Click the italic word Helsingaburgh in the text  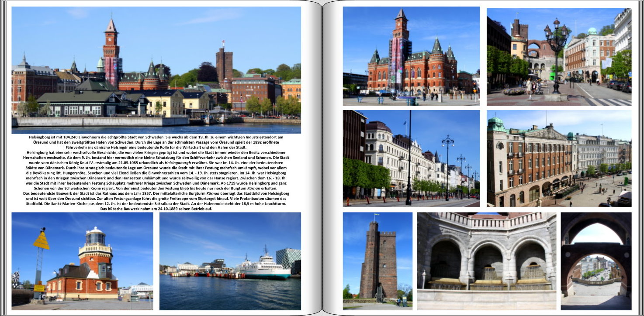pos(180,162)
